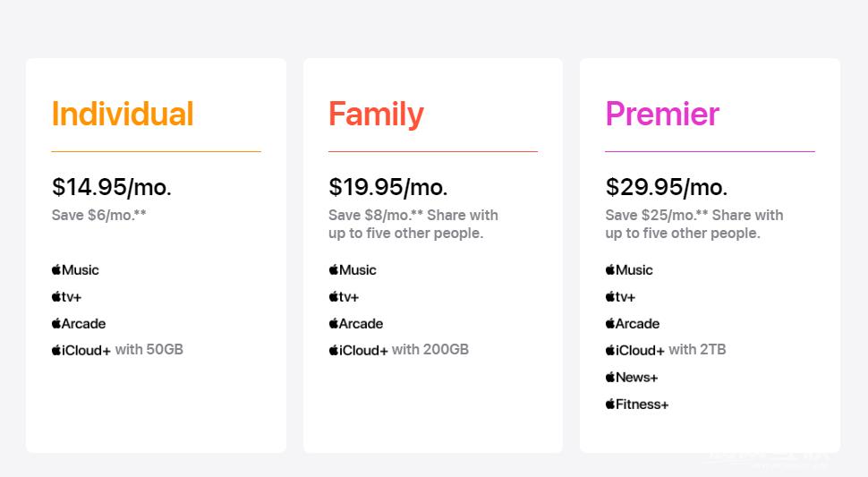
Task: Click Apple TV+ logo in Individual plan
Action: (66, 297)
